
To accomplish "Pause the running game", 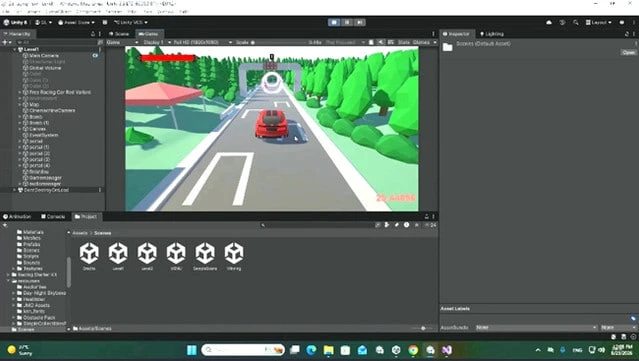I will [347, 22].
